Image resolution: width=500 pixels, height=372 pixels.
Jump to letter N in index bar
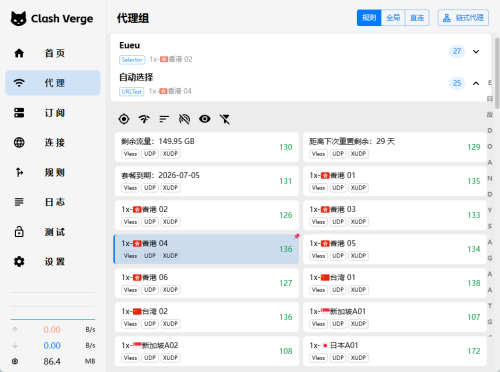pyautogui.click(x=490, y=178)
